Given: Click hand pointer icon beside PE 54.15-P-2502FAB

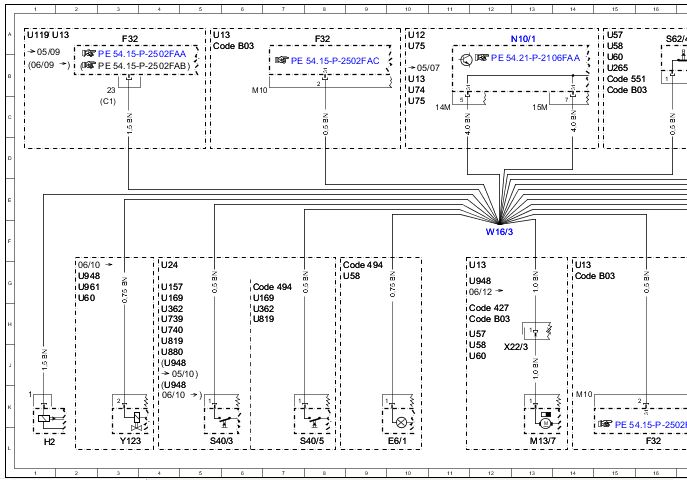Looking at the screenshot, I should click(89, 65).
